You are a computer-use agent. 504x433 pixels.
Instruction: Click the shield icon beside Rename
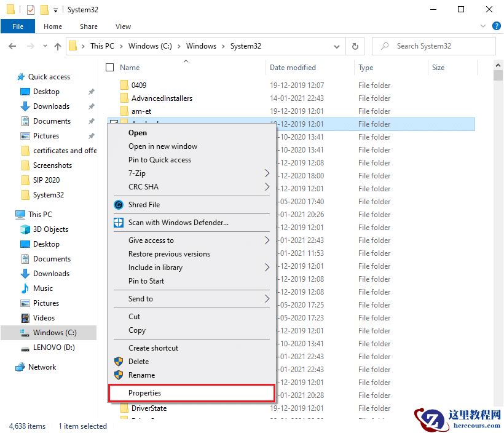(x=119, y=375)
